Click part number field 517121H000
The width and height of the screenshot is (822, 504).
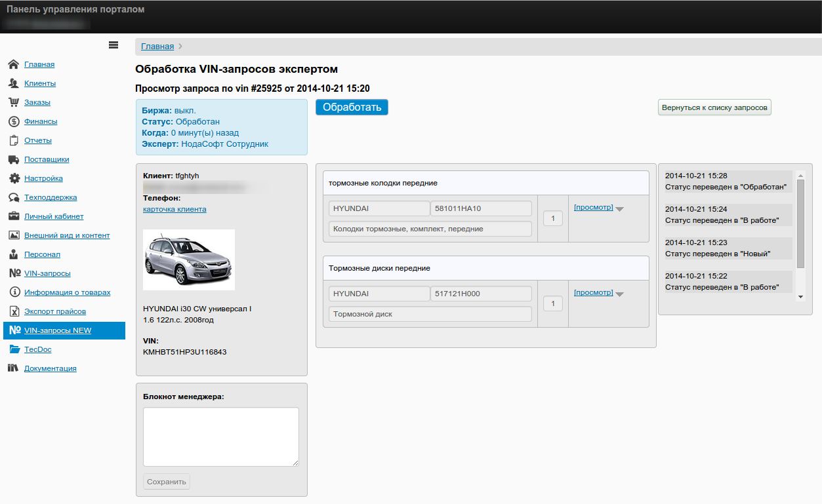[481, 294]
